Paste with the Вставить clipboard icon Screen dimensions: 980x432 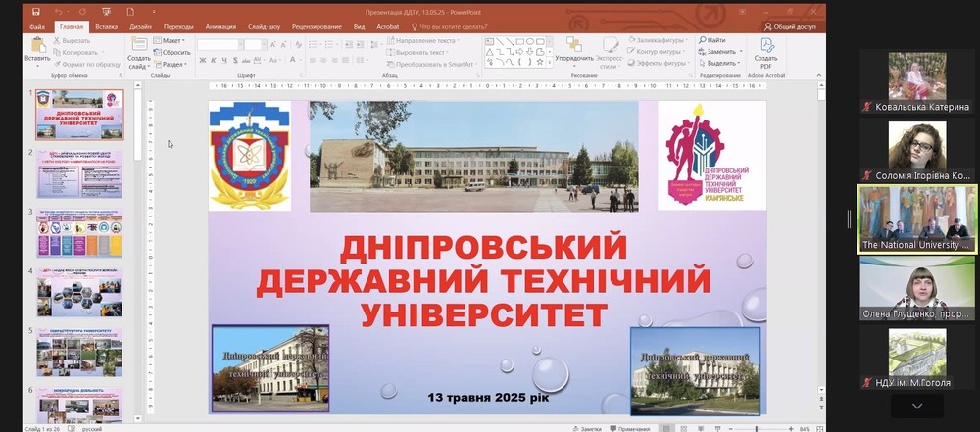[37, 51]
